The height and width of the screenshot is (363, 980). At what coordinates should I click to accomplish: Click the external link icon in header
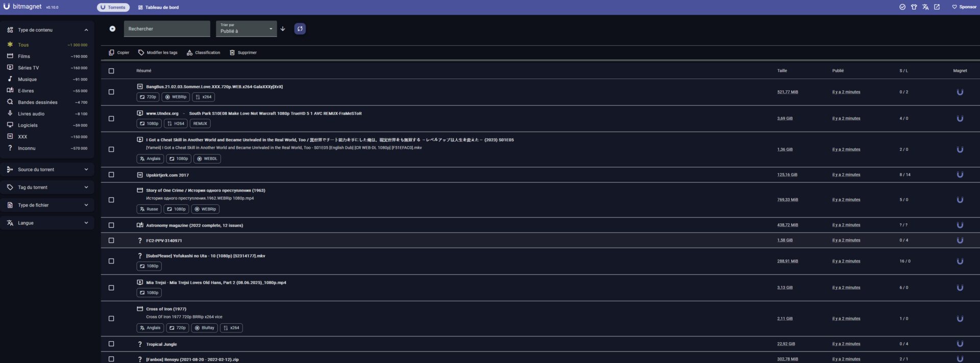point(937,7)
